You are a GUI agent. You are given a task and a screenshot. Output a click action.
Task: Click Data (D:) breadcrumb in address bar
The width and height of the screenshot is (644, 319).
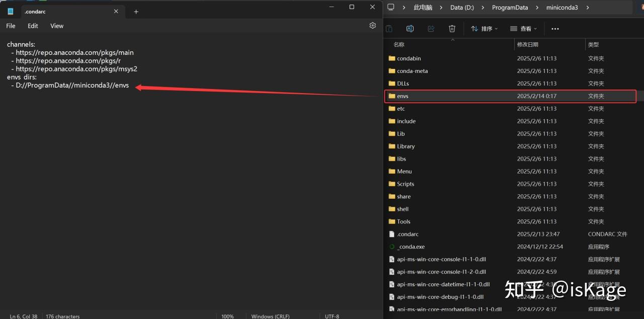click(x=462, y=8)
